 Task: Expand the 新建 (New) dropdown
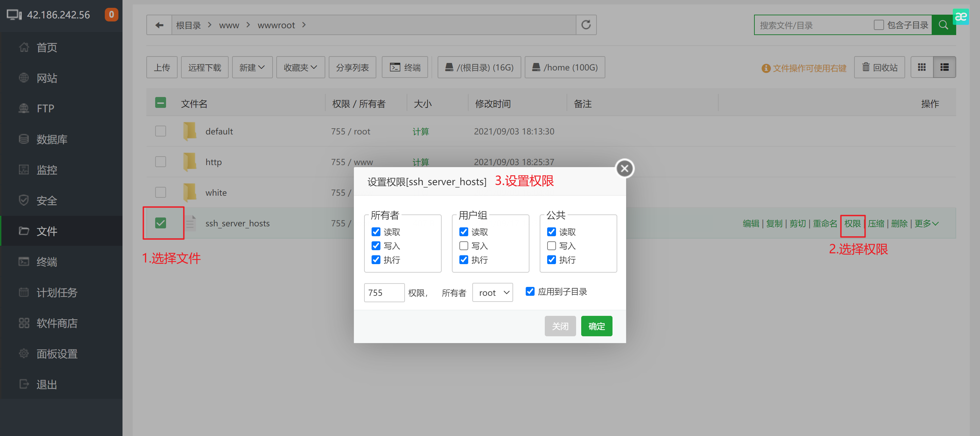(x=252, y=67)
